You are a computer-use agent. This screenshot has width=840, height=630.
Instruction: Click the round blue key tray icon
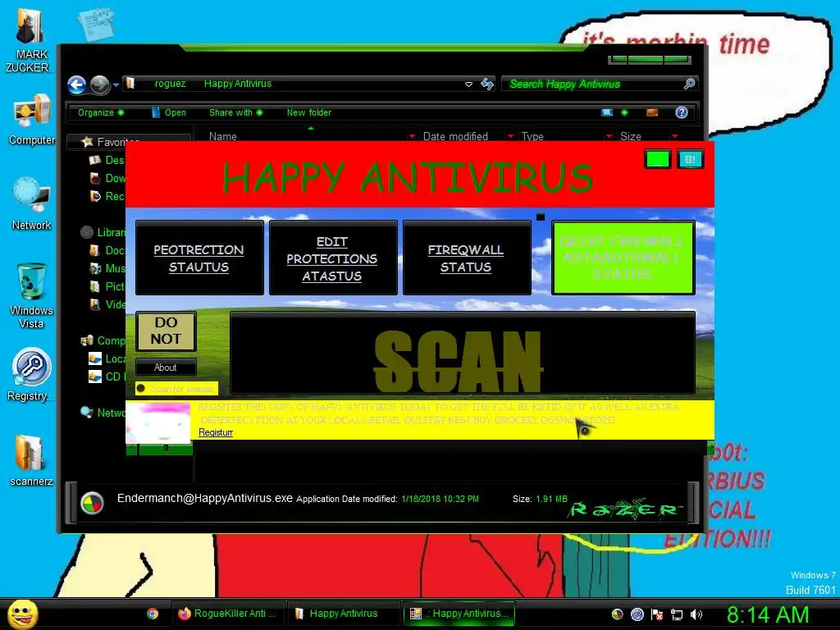[x=637, y=614]
